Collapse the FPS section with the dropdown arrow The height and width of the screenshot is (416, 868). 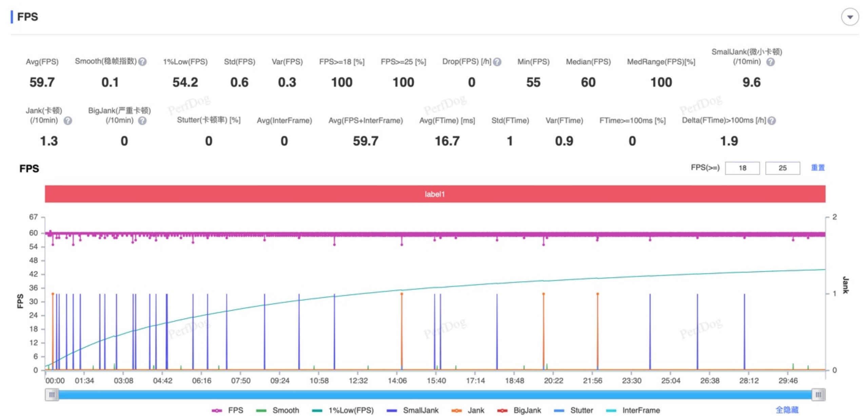pos(849,17)
